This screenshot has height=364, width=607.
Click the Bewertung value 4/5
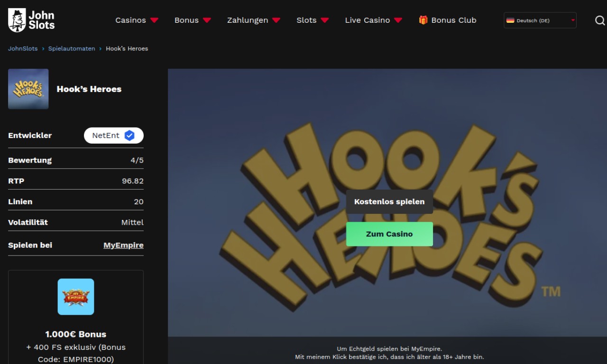click(x=137, y=160)
